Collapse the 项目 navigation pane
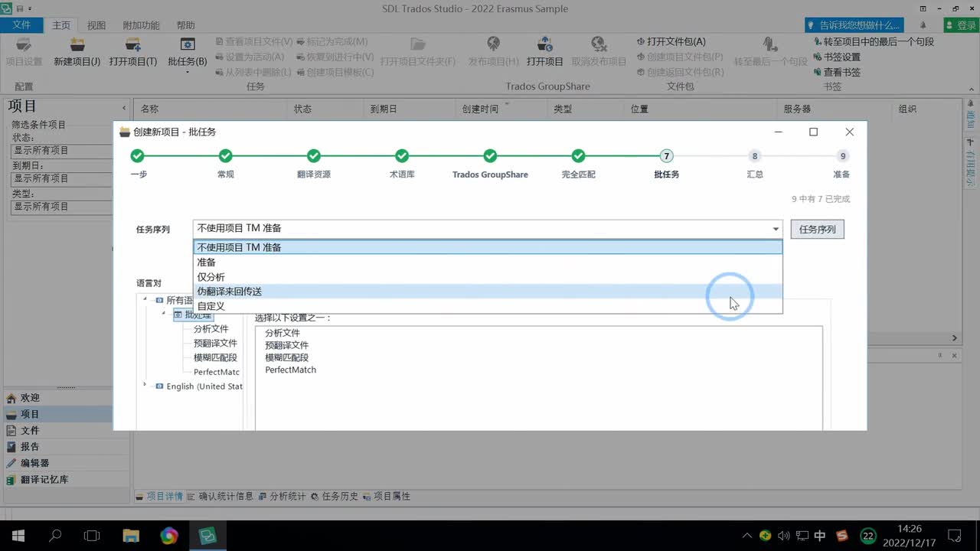The image size is (980, 551). [124, 108]
